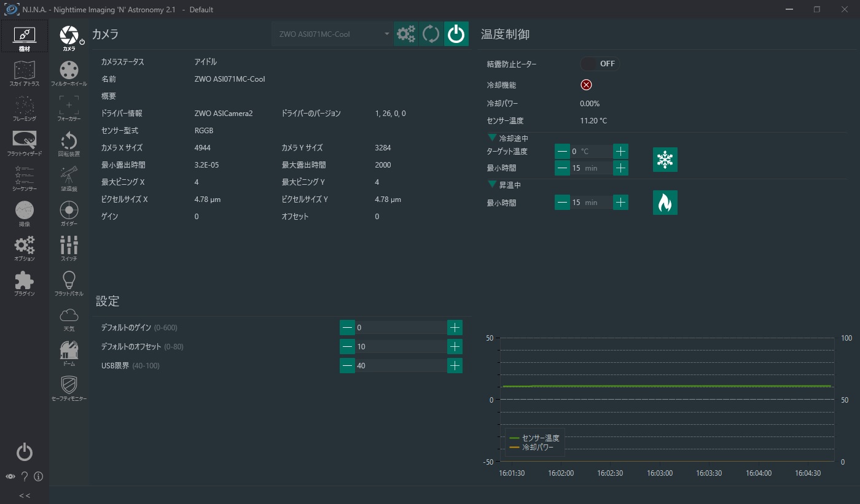860x504 pixels.
Task: Toggle camera connection power button
Action: click(x=456, y=34)
